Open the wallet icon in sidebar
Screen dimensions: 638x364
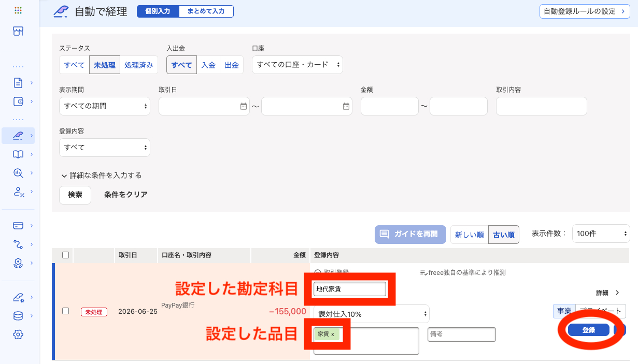tap(18, 101)
